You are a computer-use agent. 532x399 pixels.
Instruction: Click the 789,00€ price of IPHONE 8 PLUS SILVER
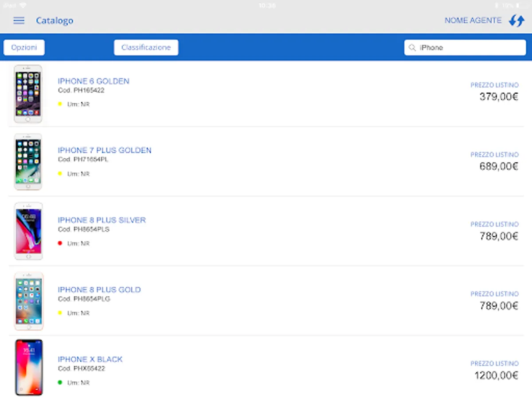(x=499, y=236)
